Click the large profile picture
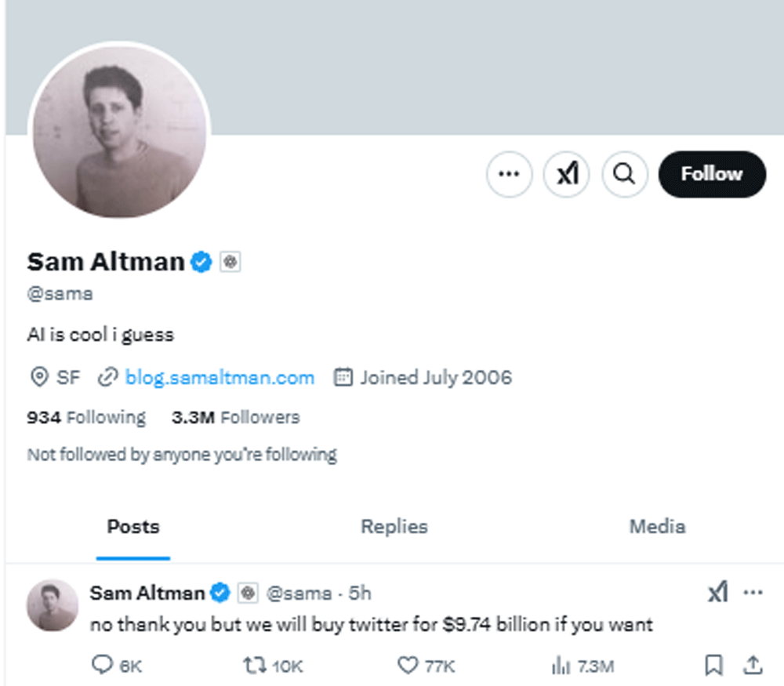 click(x=120, y=132)
